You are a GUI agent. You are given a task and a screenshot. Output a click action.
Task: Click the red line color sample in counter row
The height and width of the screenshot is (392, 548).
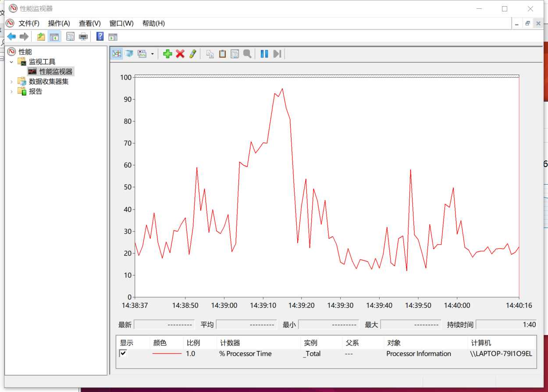[167, 353]
